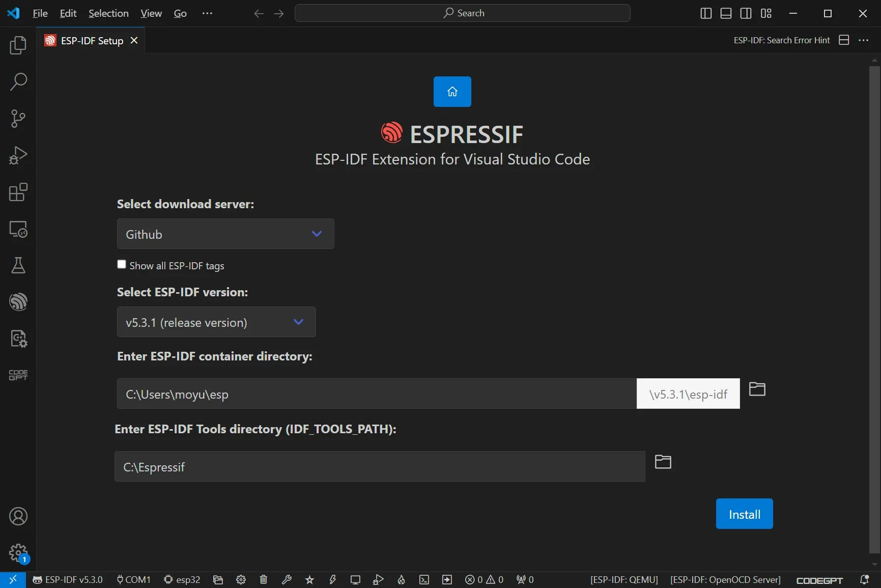Click the monitor device icon in status bar

pyautogui.click(x=355, y=579)
